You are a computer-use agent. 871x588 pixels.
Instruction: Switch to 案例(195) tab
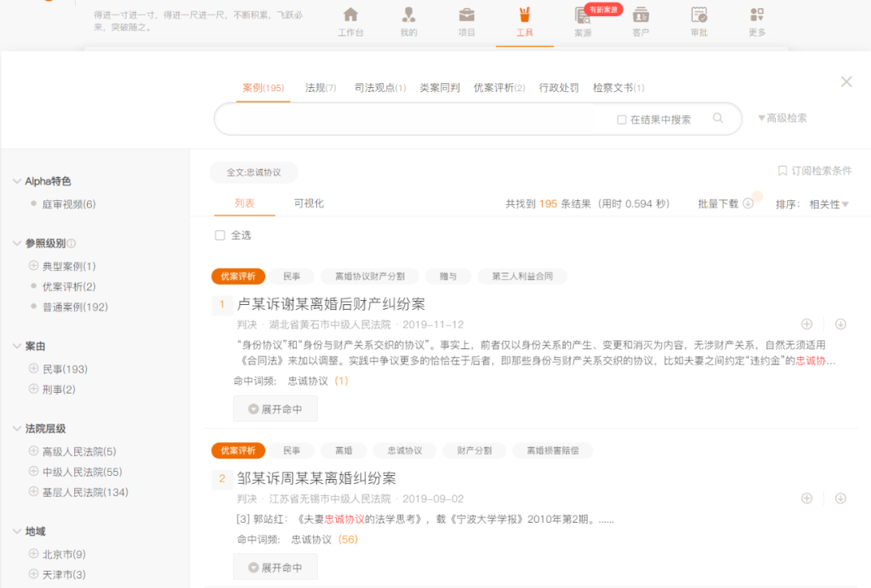tap(263, 88)
